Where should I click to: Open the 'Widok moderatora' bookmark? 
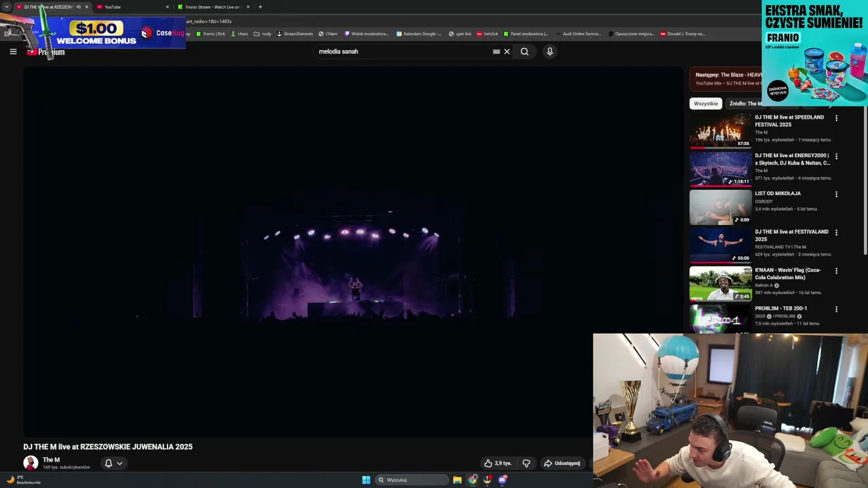(x=366, y=34)
